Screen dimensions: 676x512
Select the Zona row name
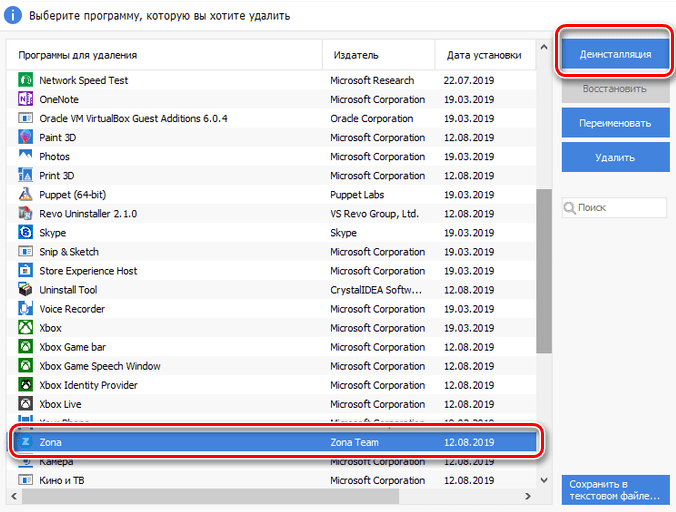(x=50, y=442)
